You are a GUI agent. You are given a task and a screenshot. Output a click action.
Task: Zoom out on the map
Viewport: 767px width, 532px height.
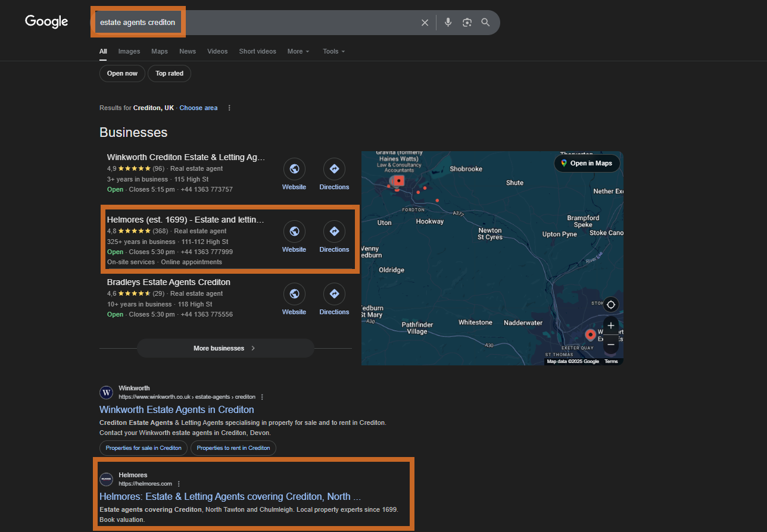(x=610, y=345)
